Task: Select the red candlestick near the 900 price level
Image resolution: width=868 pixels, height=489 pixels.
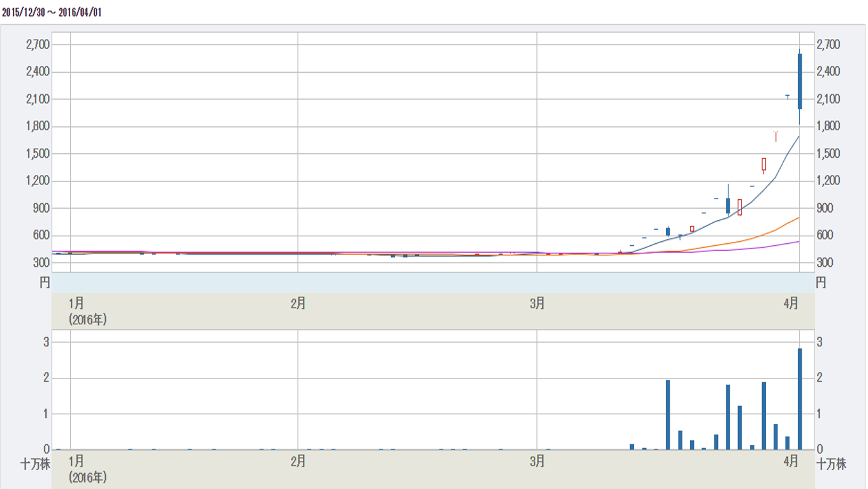Action: 740,207
